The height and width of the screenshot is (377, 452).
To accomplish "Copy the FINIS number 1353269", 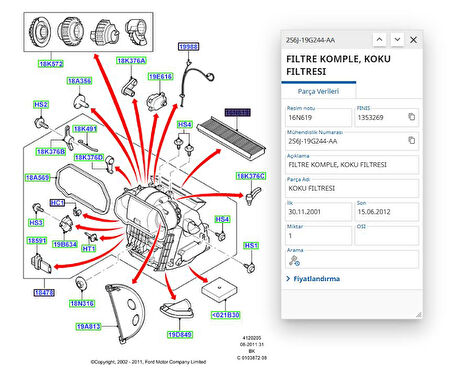I will point(411,117).
